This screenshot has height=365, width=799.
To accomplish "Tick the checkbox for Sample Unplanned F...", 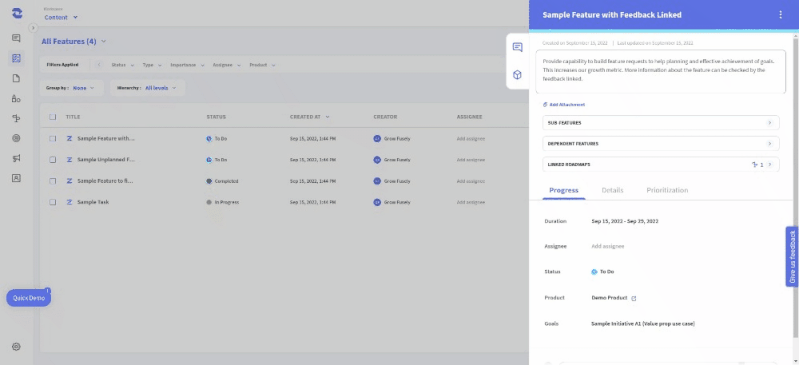I will point(52,160).
